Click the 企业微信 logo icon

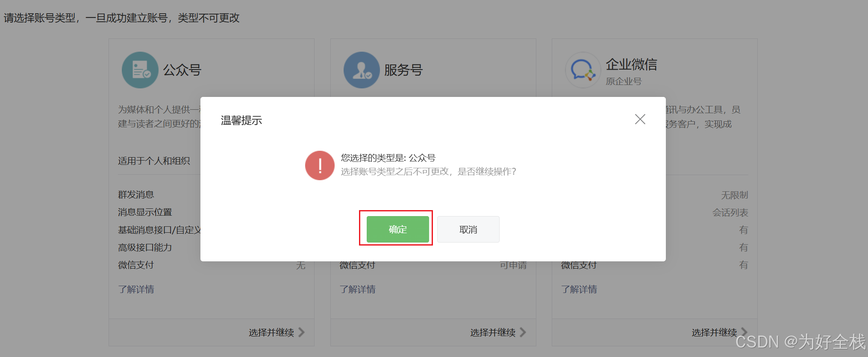[583, 70]
